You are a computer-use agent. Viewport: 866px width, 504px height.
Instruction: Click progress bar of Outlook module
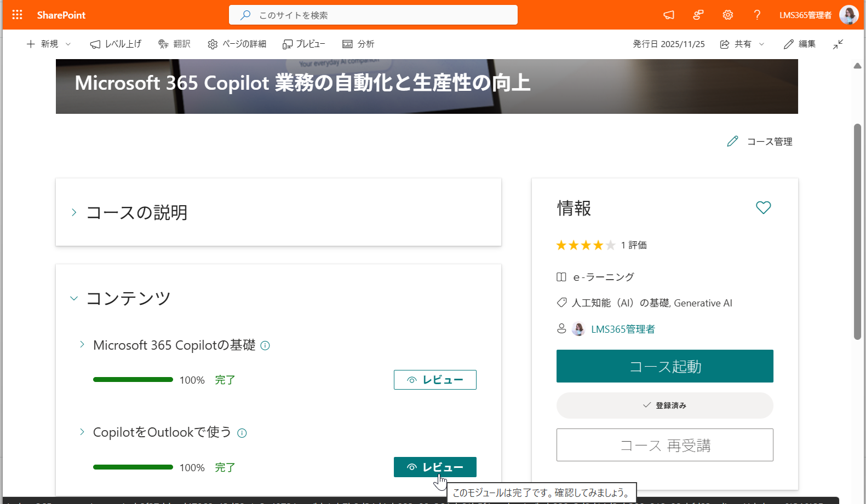133,467
